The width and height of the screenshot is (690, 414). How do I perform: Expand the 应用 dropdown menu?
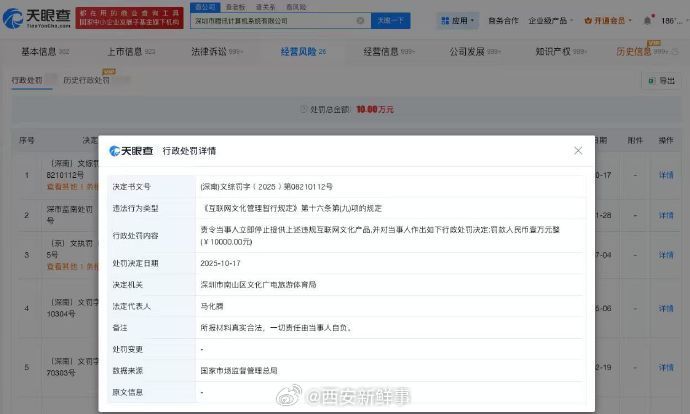458,21
